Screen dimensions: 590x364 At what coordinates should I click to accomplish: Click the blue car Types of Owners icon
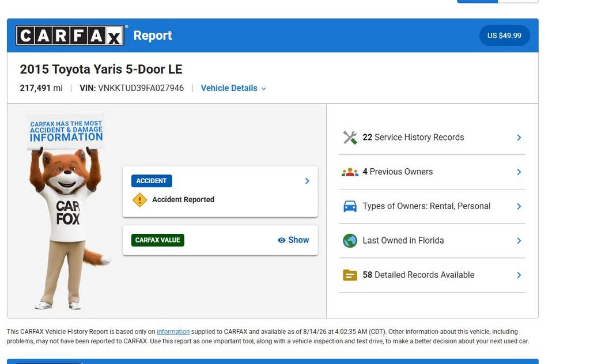350,206
